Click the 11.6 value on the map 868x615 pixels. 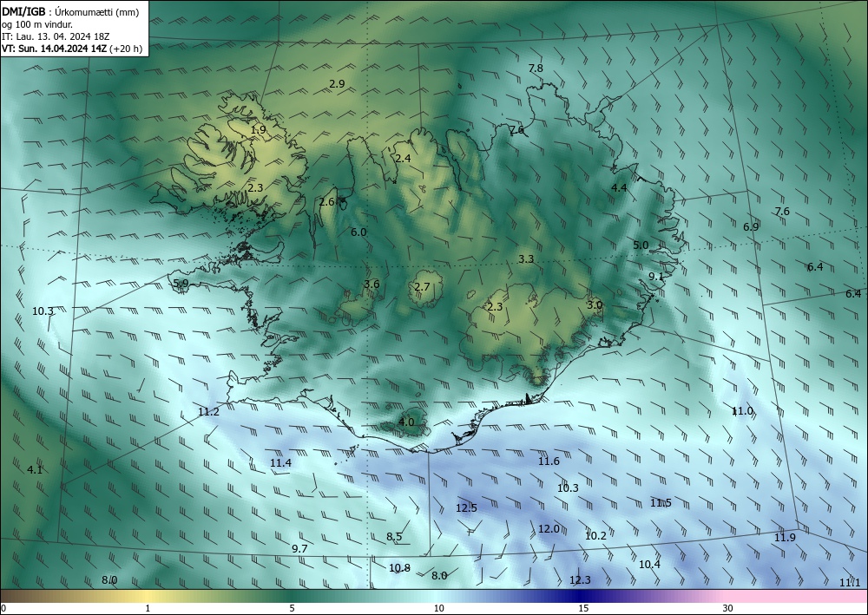point(549,461)
